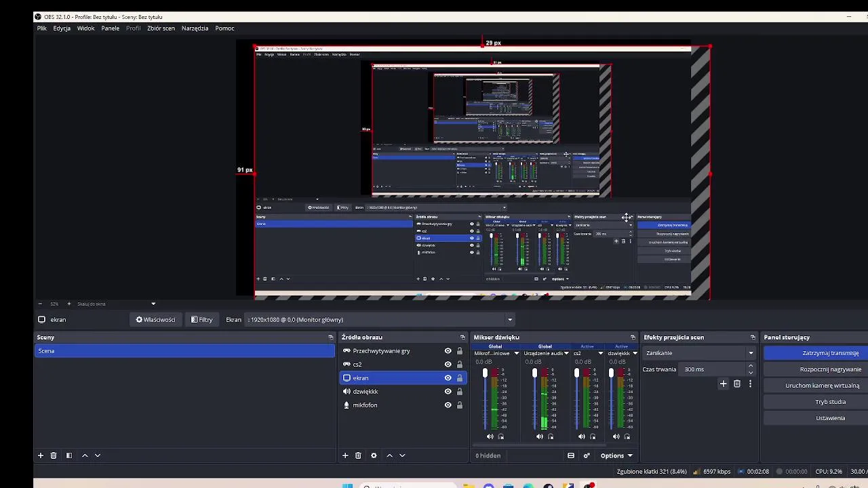Open the Edycja menu

62,28
